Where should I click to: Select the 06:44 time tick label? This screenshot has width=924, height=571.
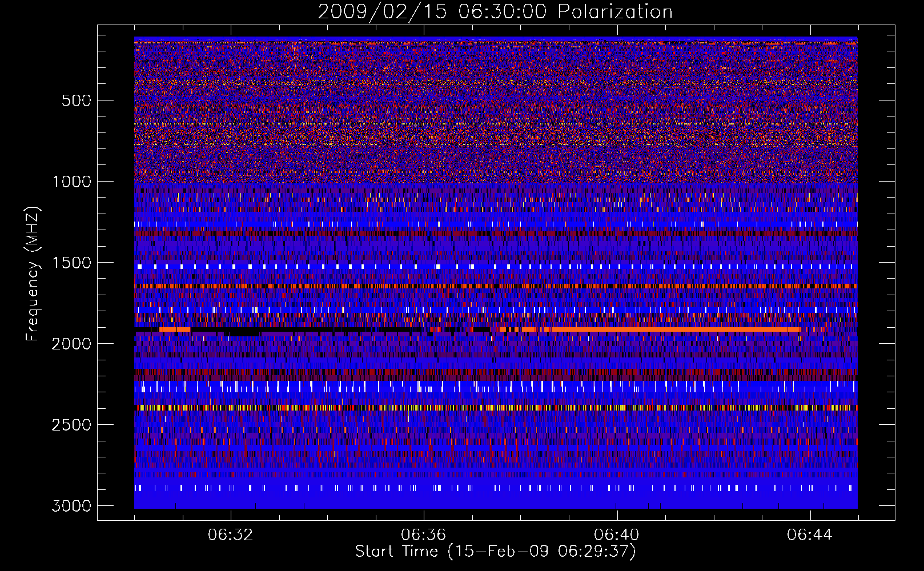click(x=810, y=535)
